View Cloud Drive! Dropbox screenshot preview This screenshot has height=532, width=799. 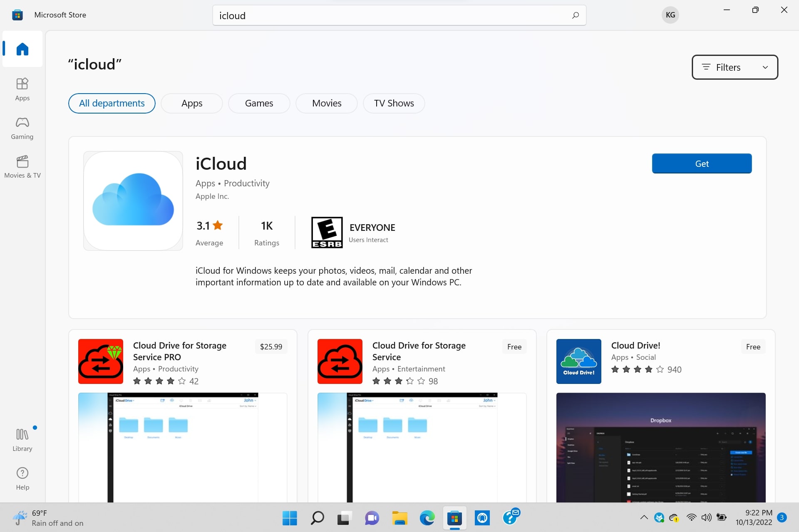click(x=661, y=447)
